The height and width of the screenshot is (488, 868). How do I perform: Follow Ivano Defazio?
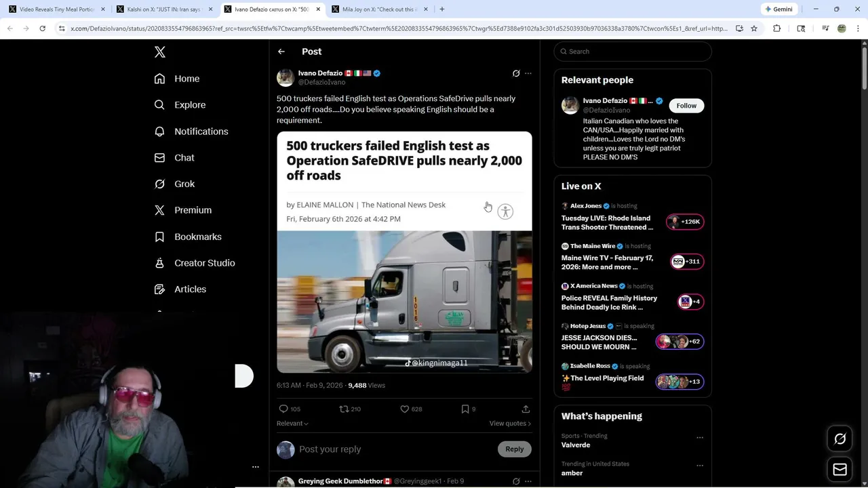[x=686, y=106]
